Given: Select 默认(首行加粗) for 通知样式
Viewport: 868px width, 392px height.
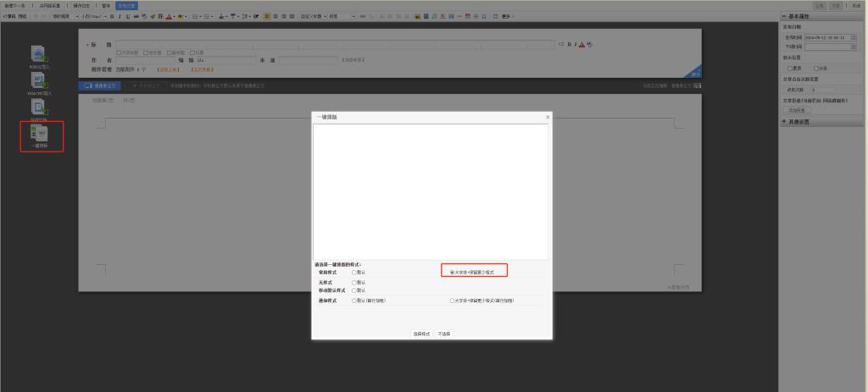Looking at the screenshot, I should click(x=354, y=301).
